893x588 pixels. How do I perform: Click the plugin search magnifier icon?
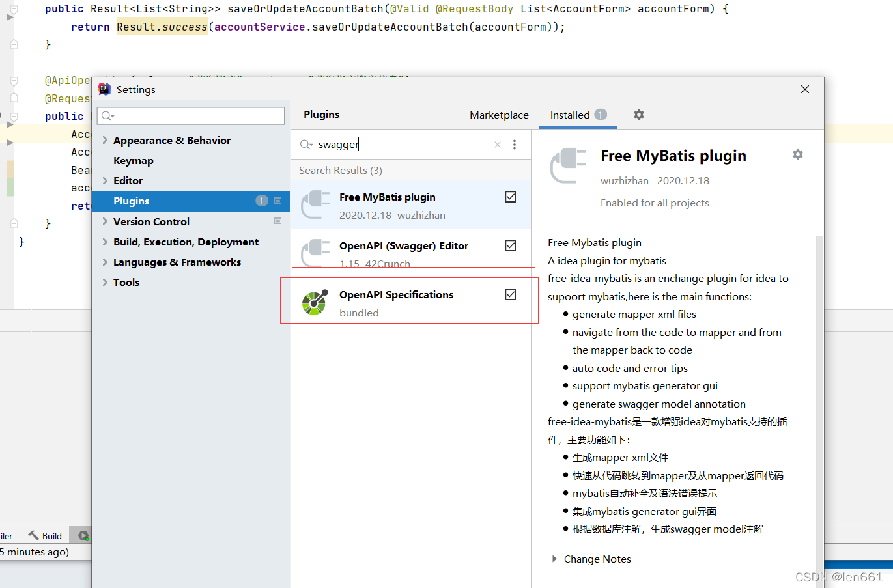[x=305, y=145]
